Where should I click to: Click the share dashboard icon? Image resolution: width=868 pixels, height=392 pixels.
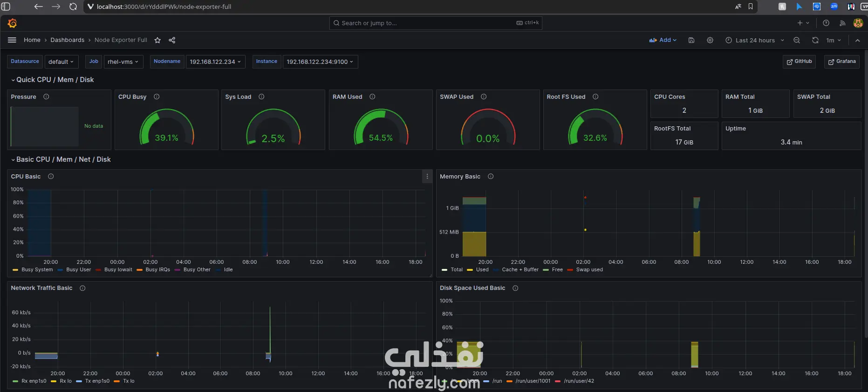point(172,40)
